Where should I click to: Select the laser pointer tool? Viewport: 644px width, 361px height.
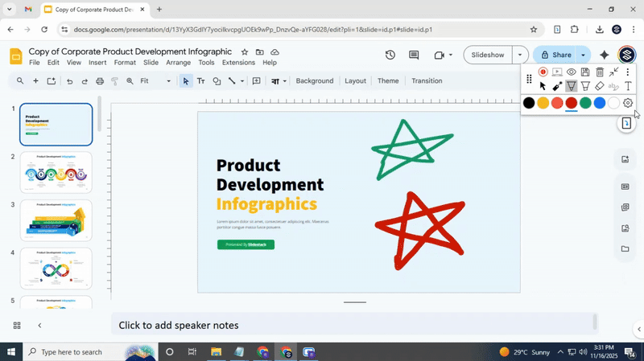[x=557, y=86]
